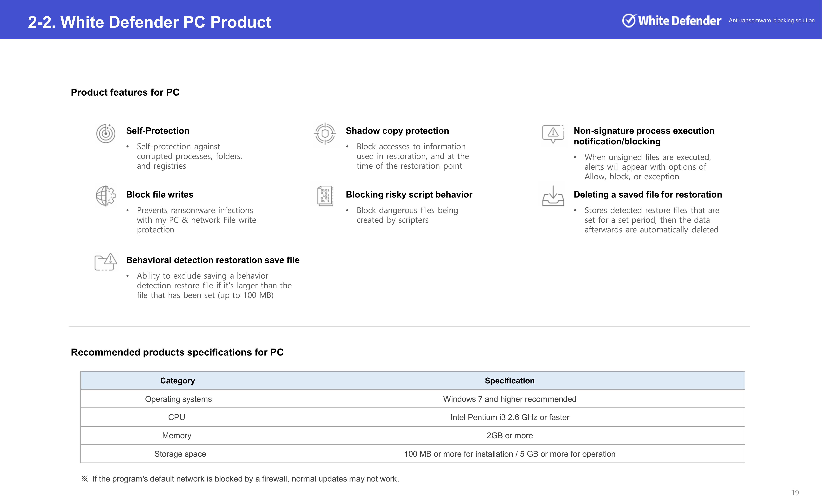The height and width of the screenshot is (504, 822).
Task: Click the risky script binary-document icon
Action: [x=325, y=196]
